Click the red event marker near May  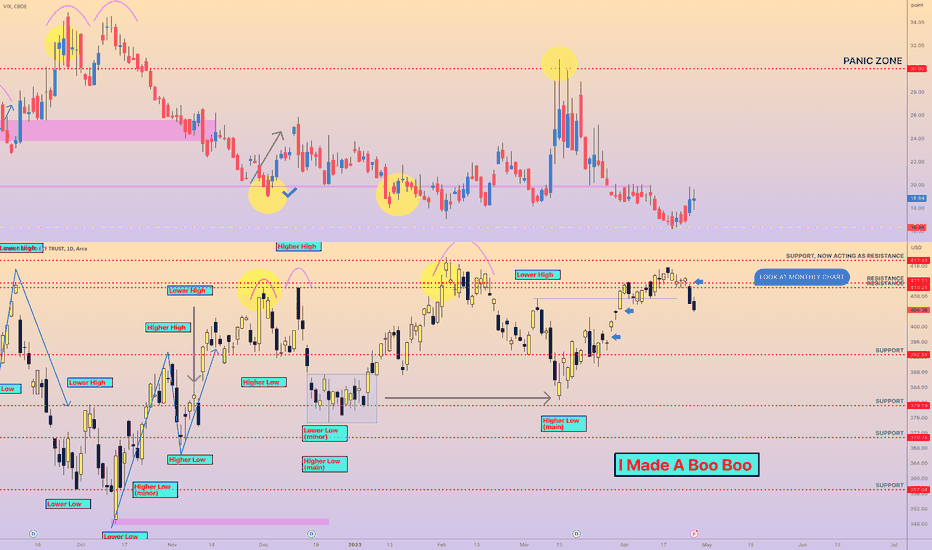coord(694,534)
